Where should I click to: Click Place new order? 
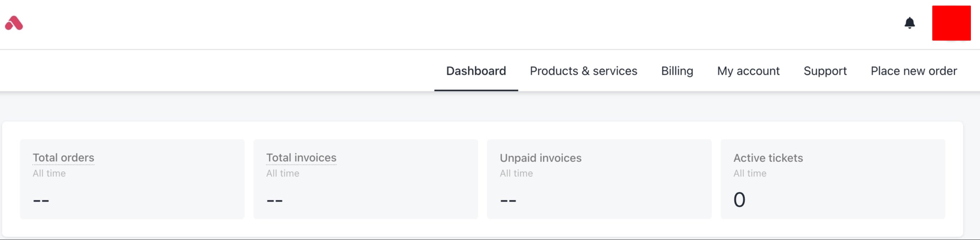coord(914,71)
